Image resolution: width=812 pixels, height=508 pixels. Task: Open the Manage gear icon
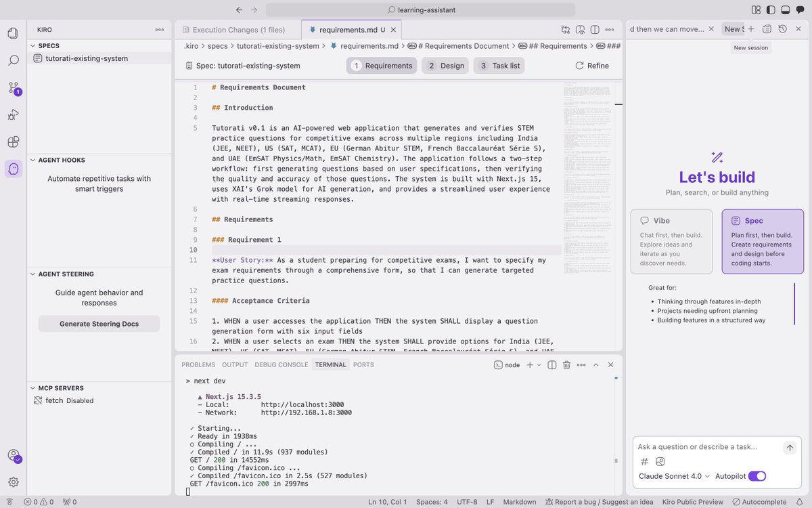(x=13, y=482)
